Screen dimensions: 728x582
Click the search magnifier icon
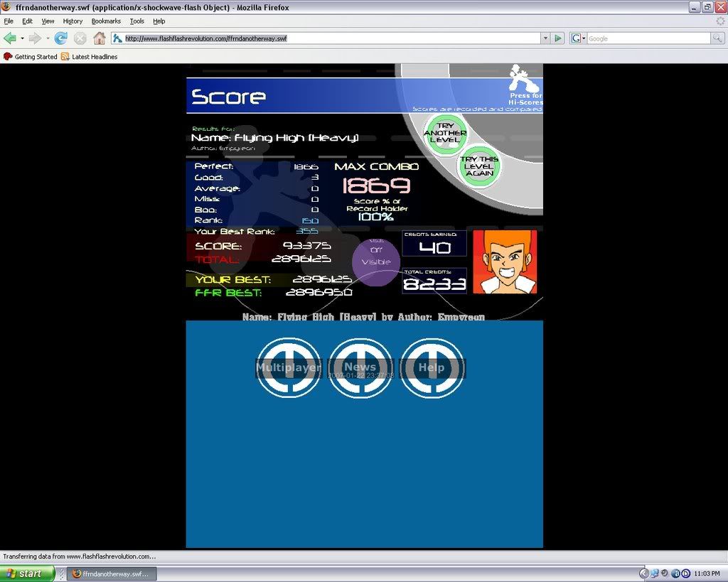click(717, 38)
